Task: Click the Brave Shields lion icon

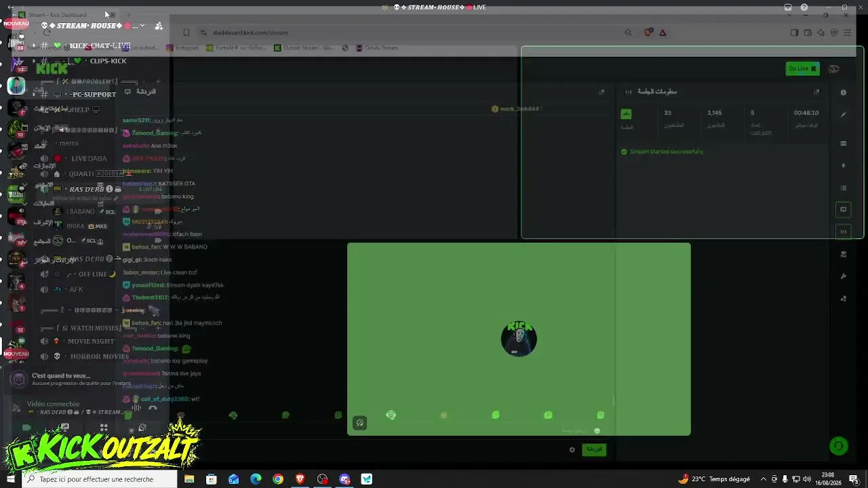Action: click(648, 33)
